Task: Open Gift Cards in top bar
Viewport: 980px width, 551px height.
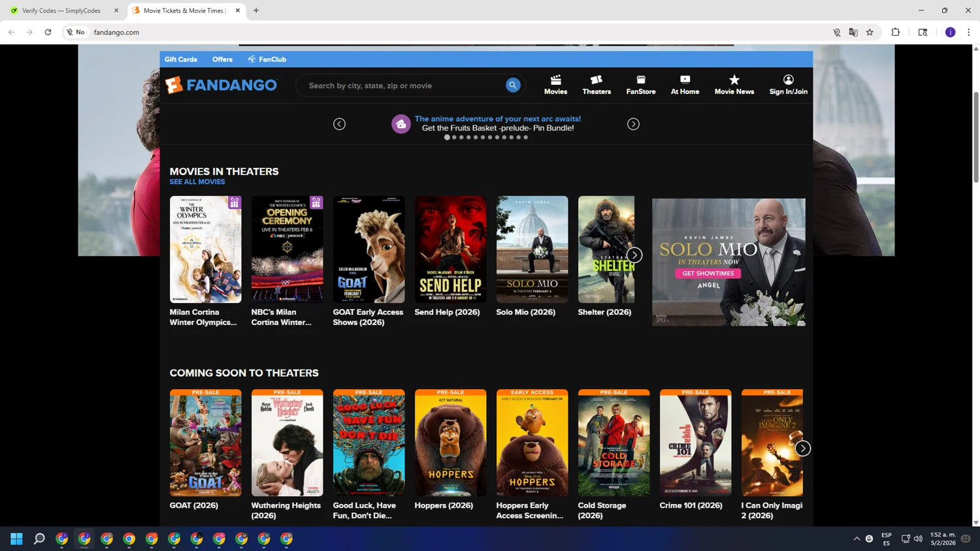Action: (180, 59)
